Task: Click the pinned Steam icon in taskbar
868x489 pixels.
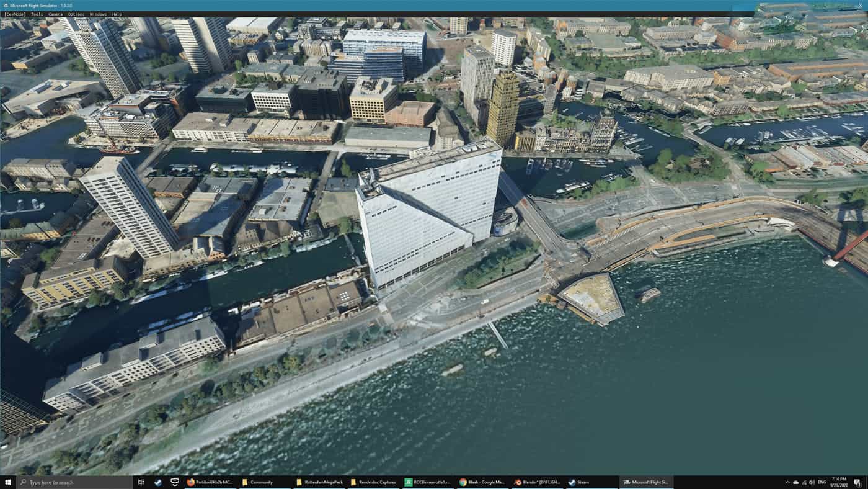Action: [157, 482]
